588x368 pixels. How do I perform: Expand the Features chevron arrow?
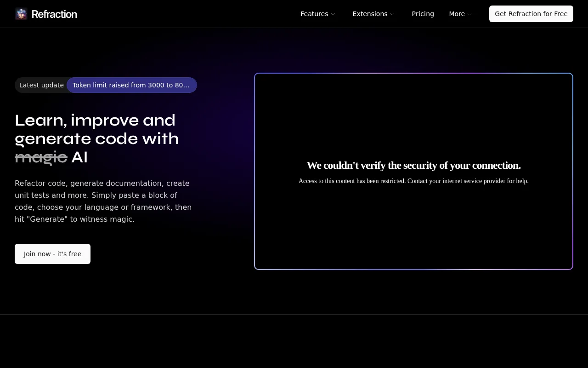(333, 14)
